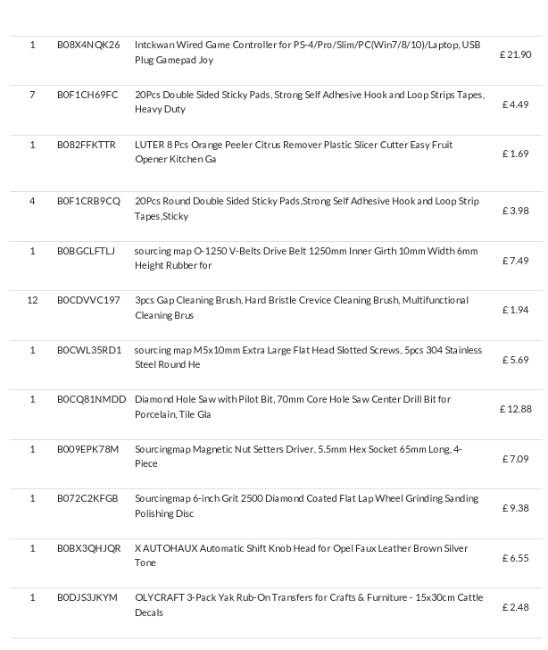Open Diamond Hole Saw with Pilot Bit item
Image resolution: width=548 pixels, height=650 pixels.
(x=293, y=407)
